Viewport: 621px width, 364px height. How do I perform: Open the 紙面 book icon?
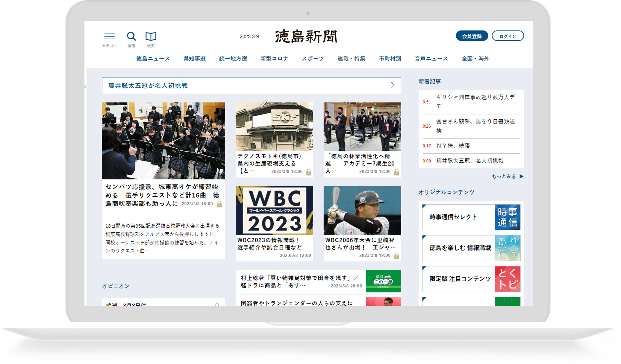tap(151, 36)
